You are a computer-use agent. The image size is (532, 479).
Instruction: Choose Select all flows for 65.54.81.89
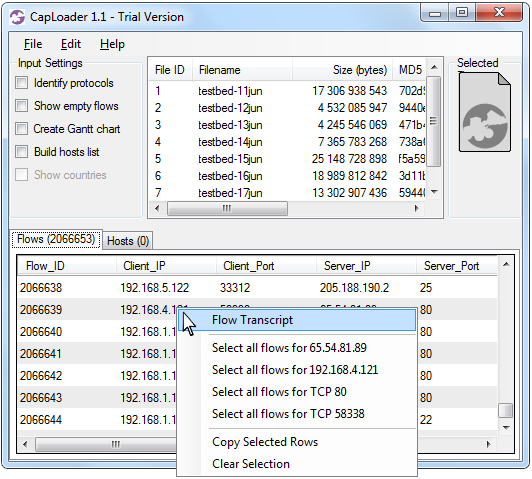coord(297,348)
